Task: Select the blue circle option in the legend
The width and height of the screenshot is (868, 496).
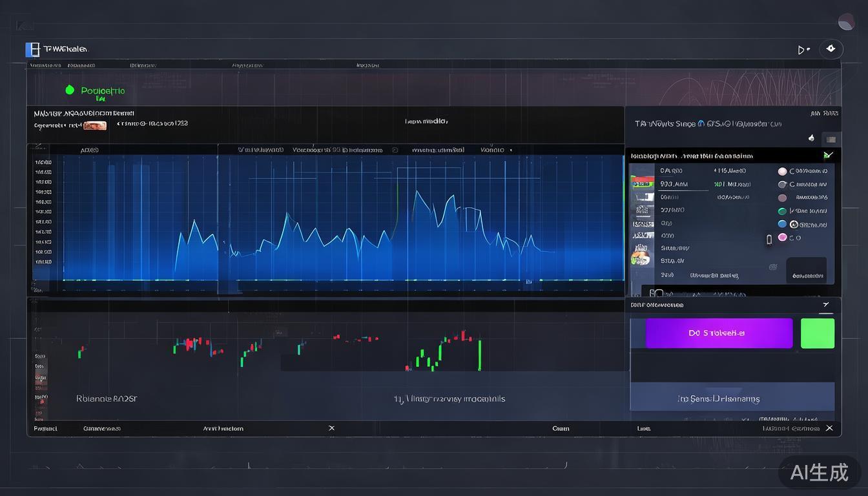Action: 782,224
